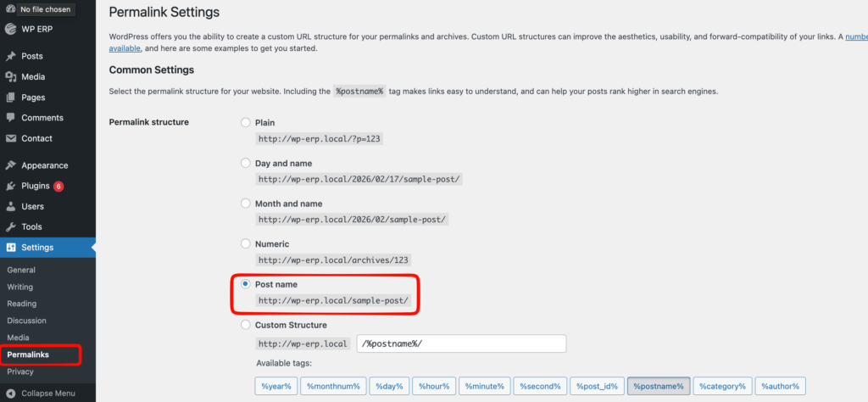The image size is (868, 402).
Task: Click the Appearance paintbrush icon
Action: (11, 165)
